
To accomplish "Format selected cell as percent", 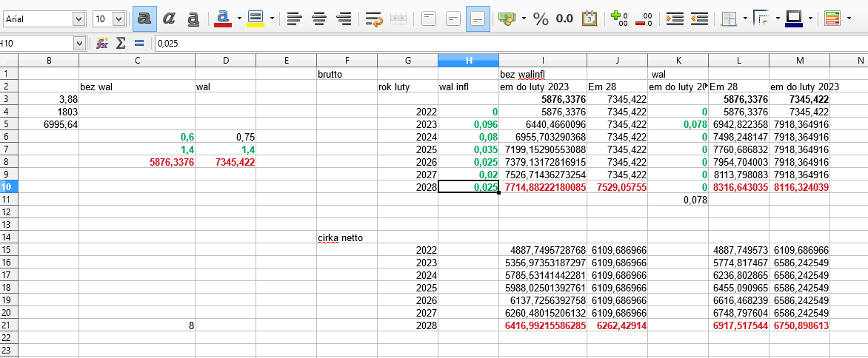I will tap(541, 18).
